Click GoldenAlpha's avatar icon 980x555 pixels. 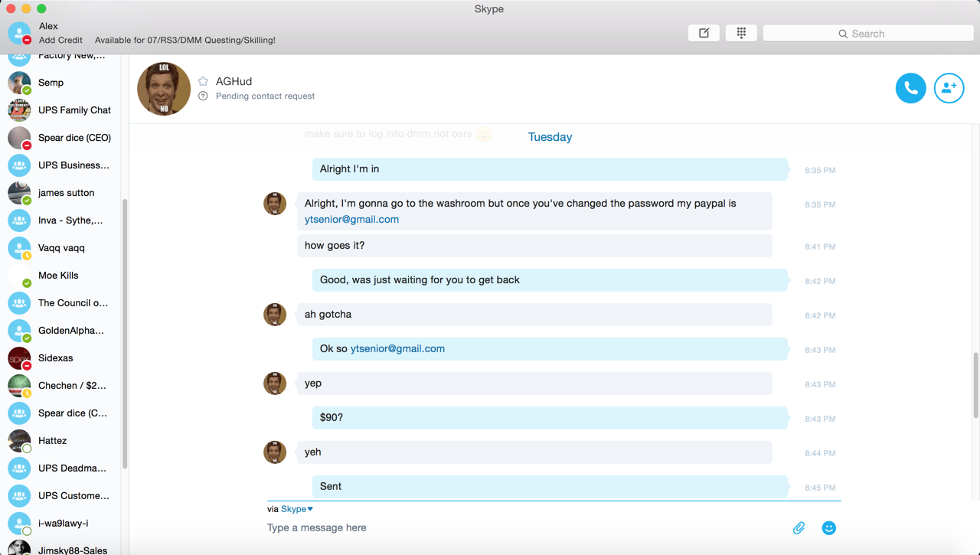coord(19,331)
